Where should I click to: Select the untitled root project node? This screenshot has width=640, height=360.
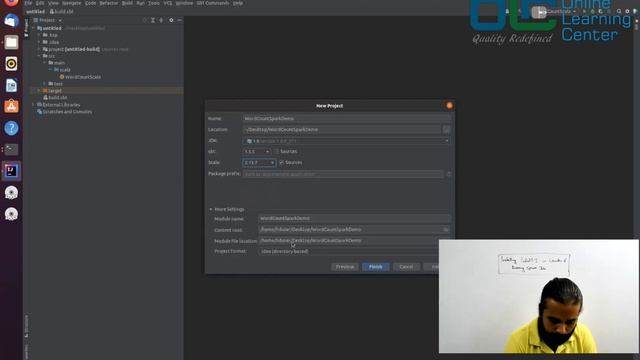(x=52, y=28)
